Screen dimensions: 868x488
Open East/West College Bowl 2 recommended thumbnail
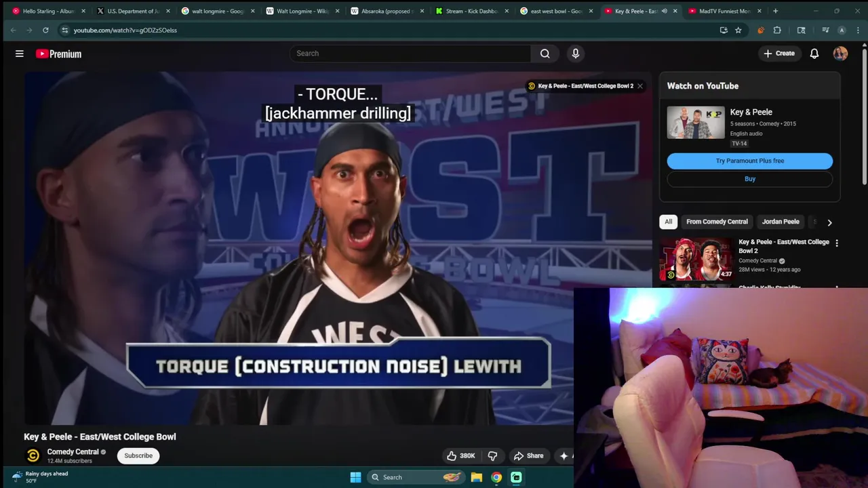(696, 258)
